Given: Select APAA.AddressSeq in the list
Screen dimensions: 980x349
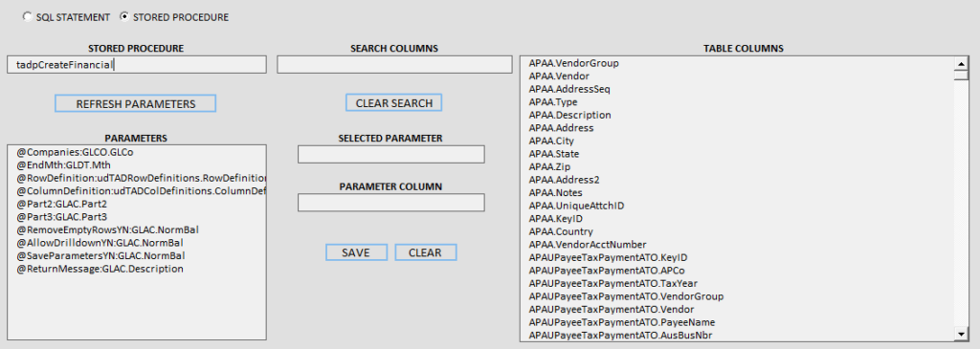Looking at the screenshot, I should 738,89.
